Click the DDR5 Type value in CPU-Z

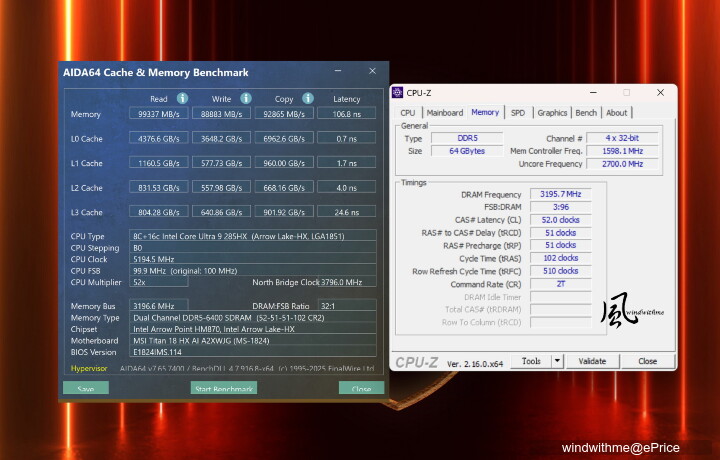467,138
